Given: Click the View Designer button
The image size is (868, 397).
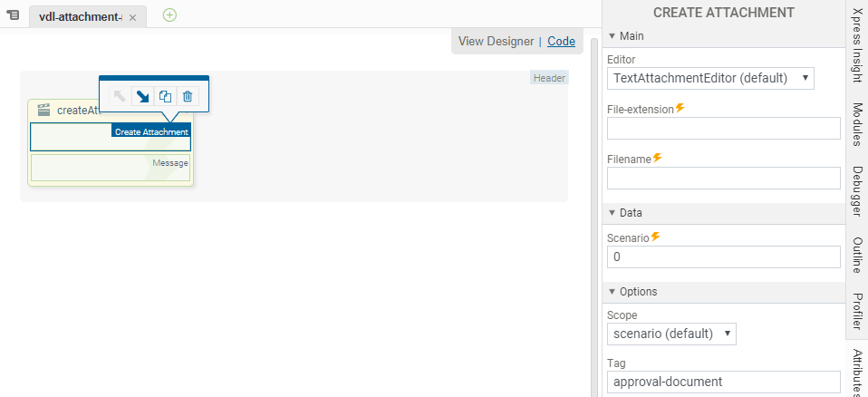Looking at the screenshot, I should (x=496, y=41).
